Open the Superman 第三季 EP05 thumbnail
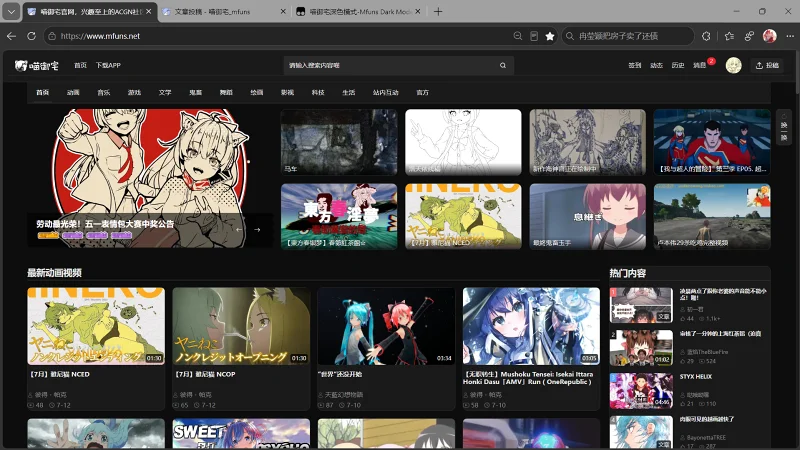800x450 pixels. 712,142
